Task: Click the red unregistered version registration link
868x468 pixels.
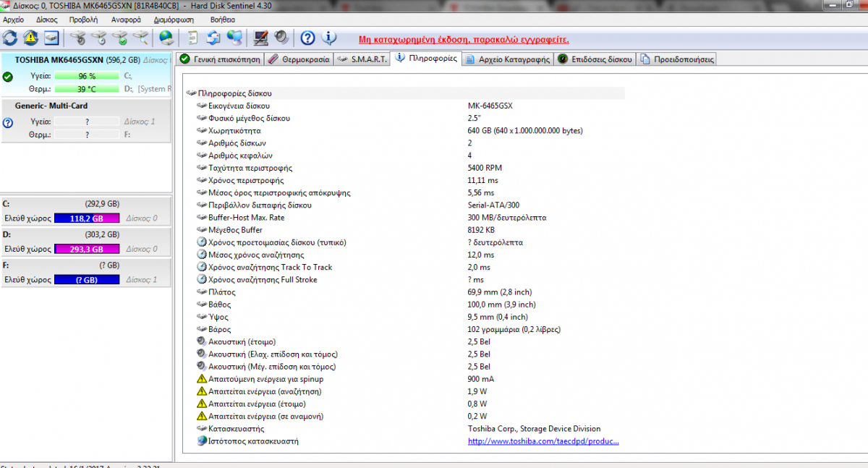Action: 464,39
